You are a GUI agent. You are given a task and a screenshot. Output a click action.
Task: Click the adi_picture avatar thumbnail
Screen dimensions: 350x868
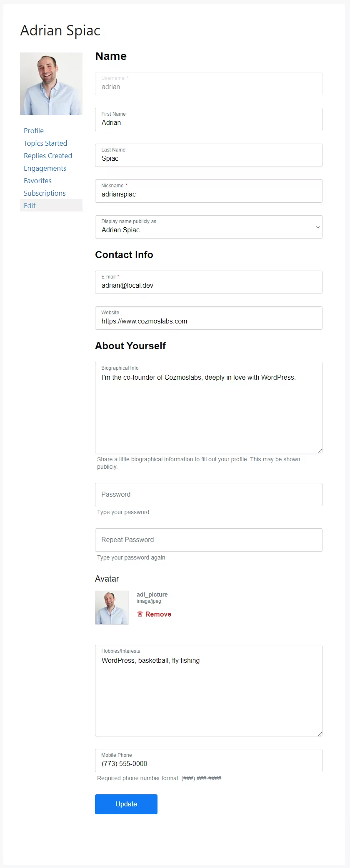coord(112,607)
